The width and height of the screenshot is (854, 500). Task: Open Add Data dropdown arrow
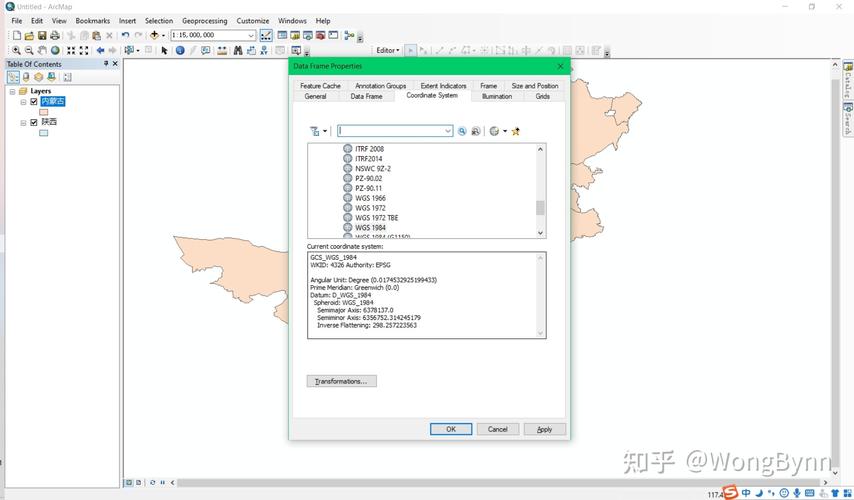coord(163,35)
